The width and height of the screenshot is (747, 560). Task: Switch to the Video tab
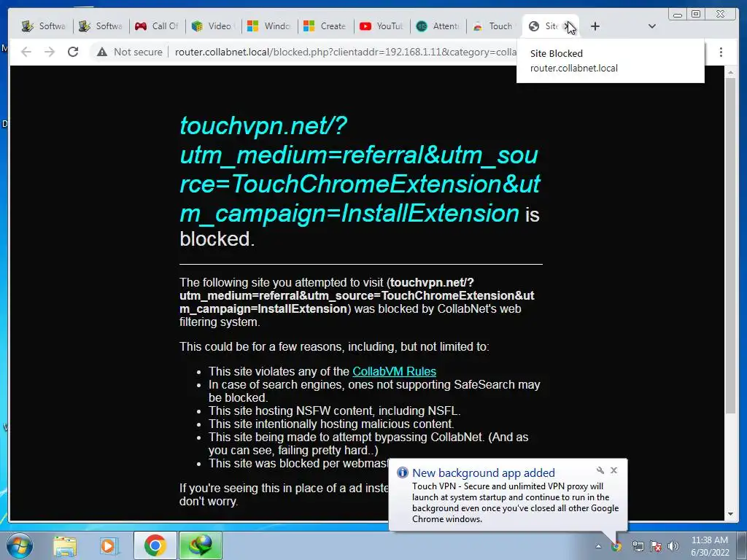tap(212, 26)
